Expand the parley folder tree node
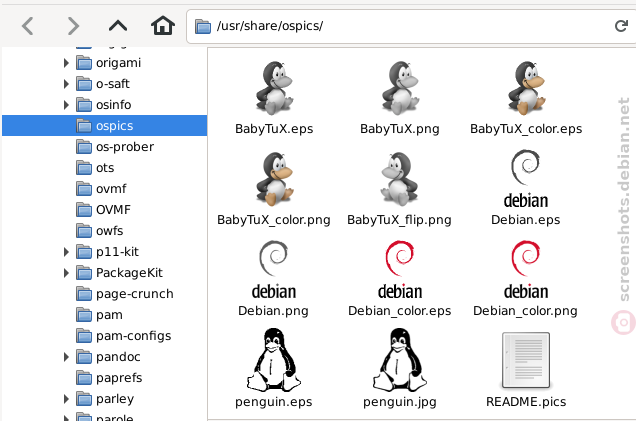This screenshot has width=636, height=421. click(66, 399)
